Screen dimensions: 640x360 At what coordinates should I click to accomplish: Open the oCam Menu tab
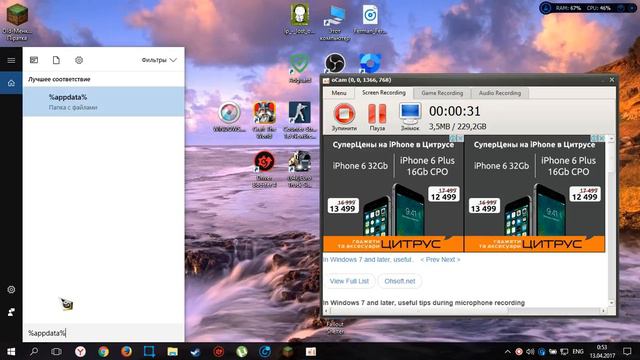coord(339,93)
